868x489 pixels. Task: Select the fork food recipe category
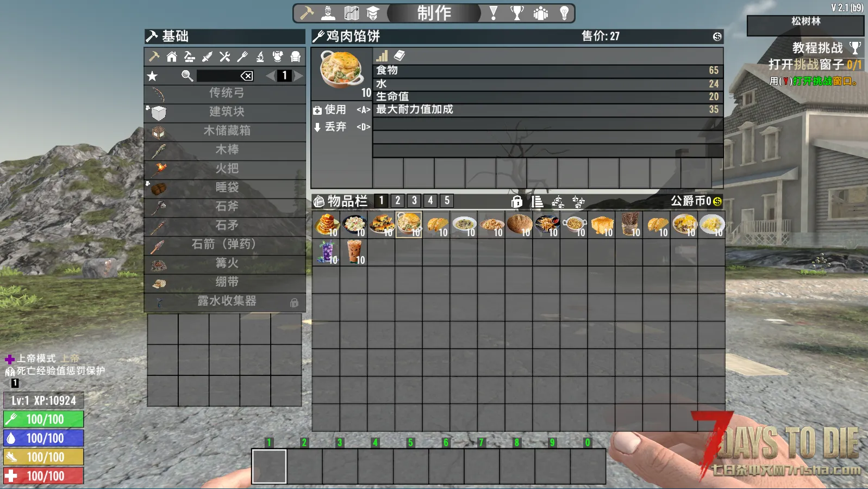coord(242,57)
